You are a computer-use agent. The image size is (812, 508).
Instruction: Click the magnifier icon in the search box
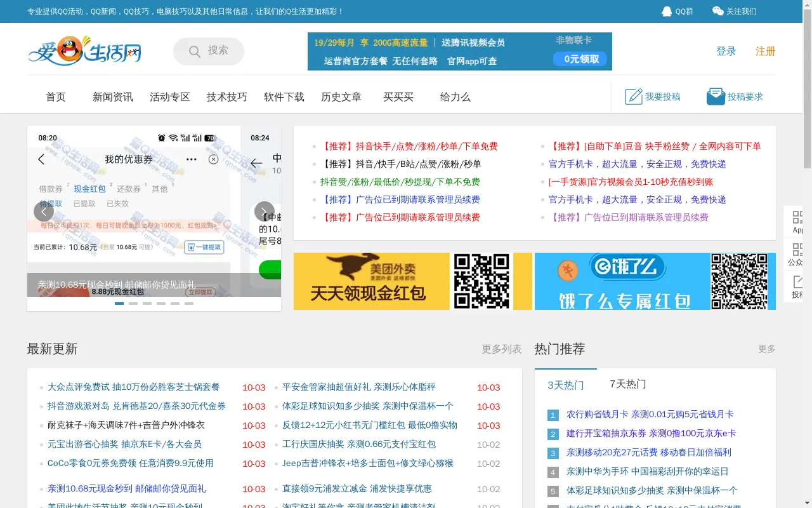[195, 51]
